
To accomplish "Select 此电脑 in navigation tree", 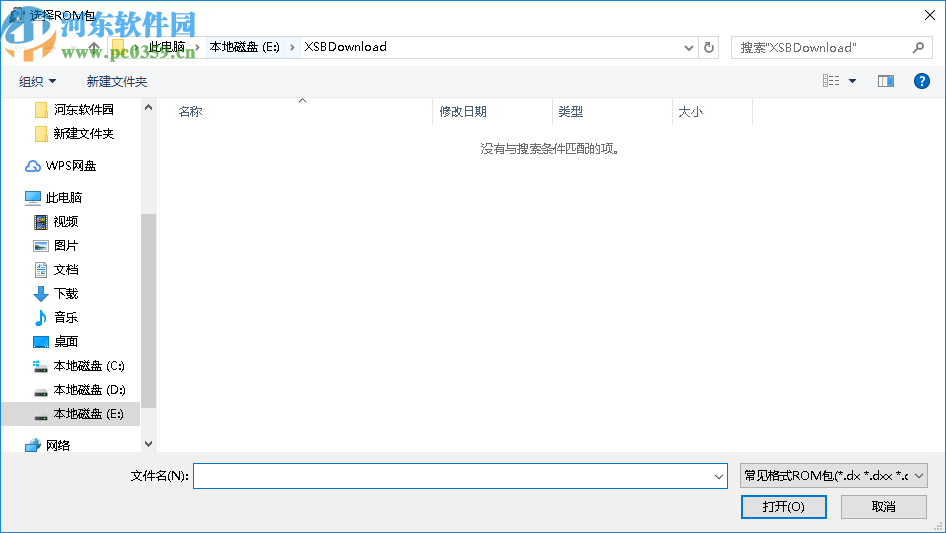I will [63, 197].
